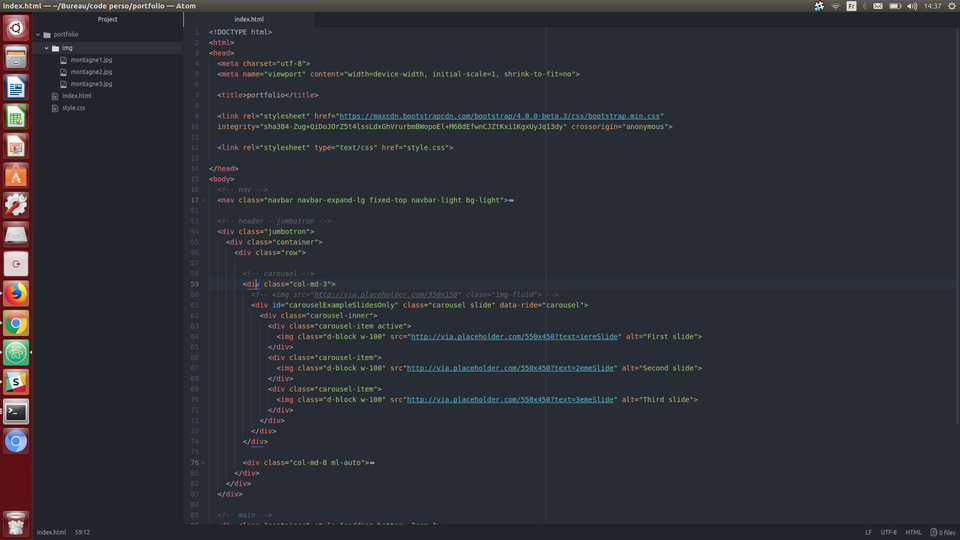Viewport: 960px width, 540px height.
Task: Open the Wi-Fi network indicator
Action: click(835, 6)
